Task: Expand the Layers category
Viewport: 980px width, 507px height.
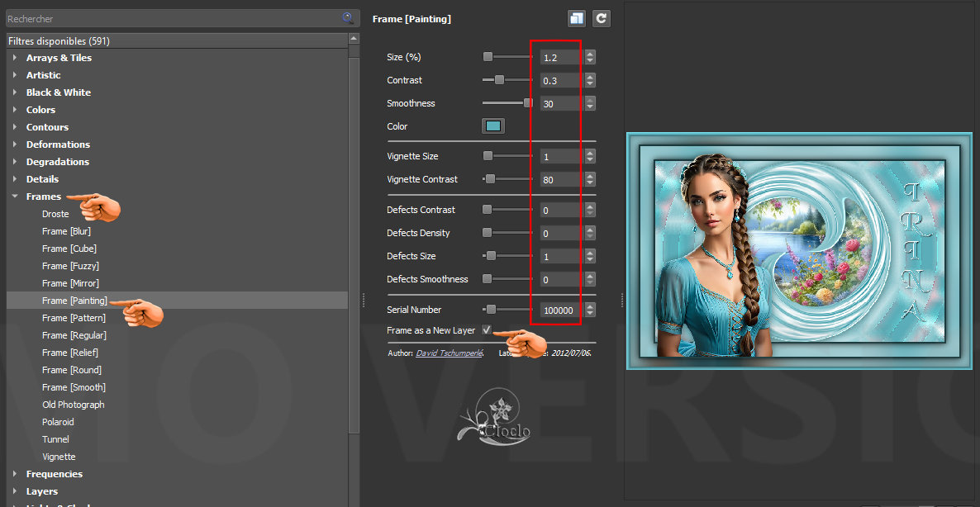Action: coord(15,491)
